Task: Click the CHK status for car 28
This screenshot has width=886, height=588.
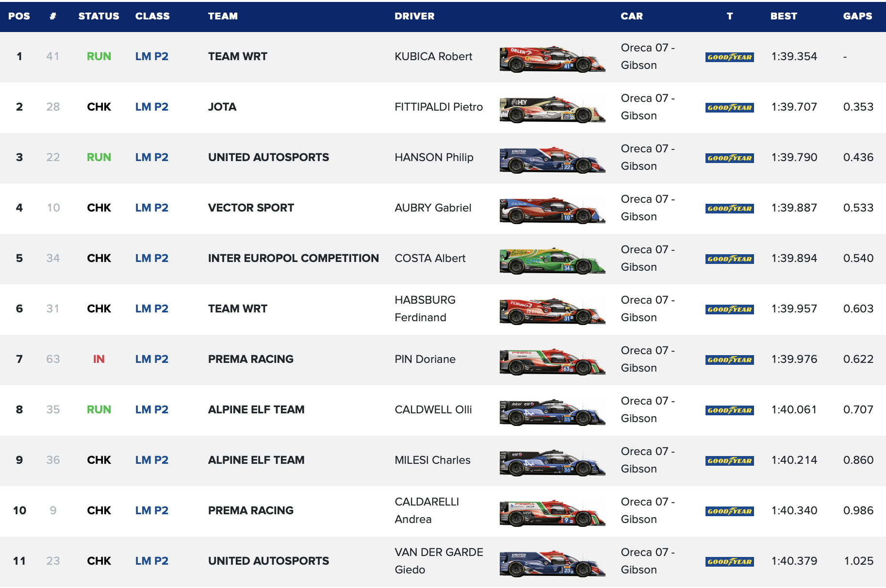Action: coord(99,107)
